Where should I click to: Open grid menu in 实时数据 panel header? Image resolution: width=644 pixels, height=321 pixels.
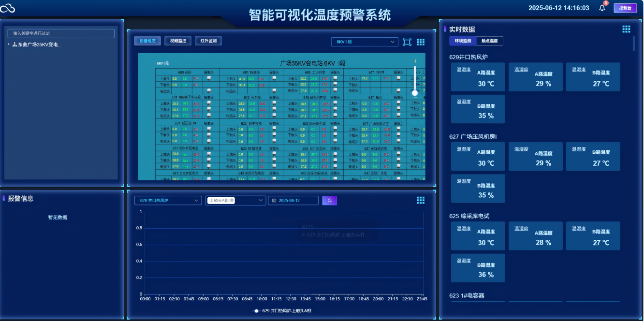(626, 29)
